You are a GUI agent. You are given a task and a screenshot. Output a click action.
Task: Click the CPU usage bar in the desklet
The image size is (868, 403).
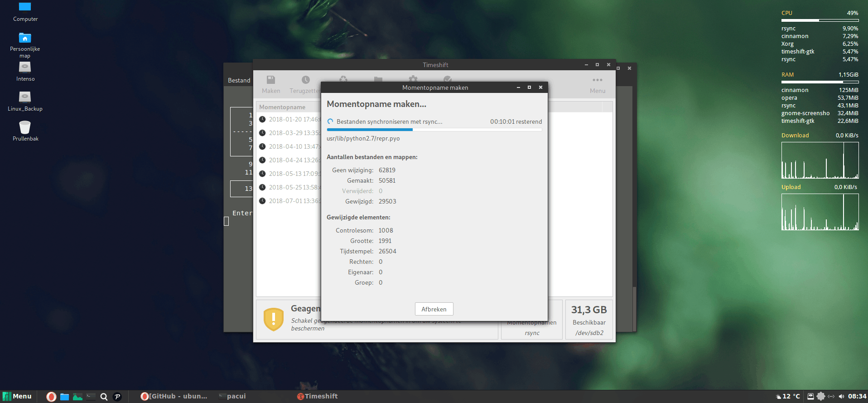[x=820, y=20]
